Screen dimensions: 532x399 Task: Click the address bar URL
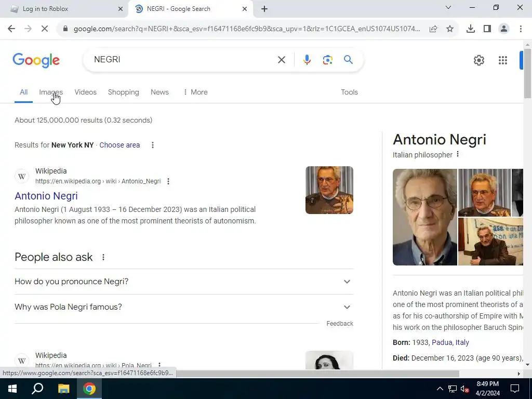coord(247,29)
